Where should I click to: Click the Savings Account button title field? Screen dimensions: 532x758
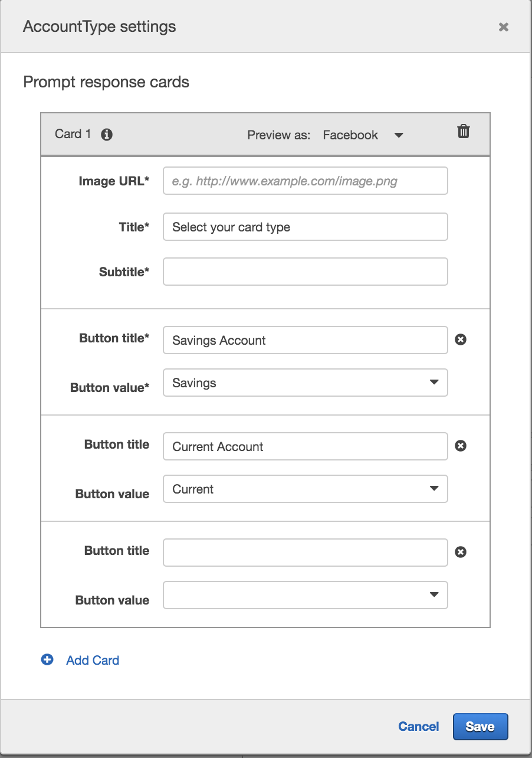pos(306,340)
